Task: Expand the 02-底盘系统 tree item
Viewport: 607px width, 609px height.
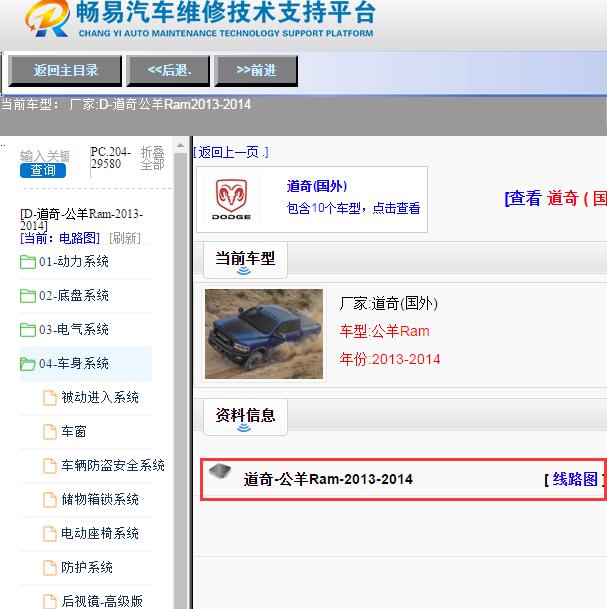Action: point(74,296)
